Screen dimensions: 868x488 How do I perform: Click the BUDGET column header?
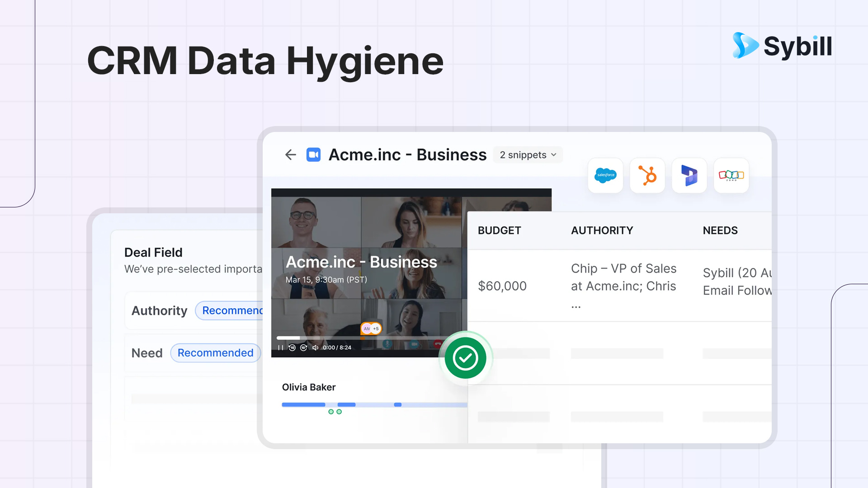[500, 230]
